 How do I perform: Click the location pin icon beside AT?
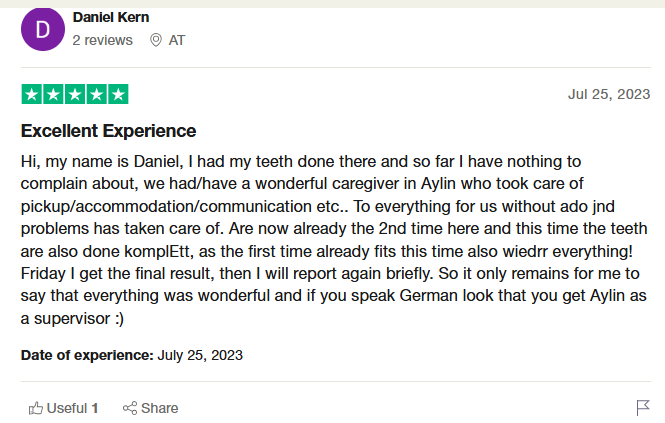coord(155,40)
